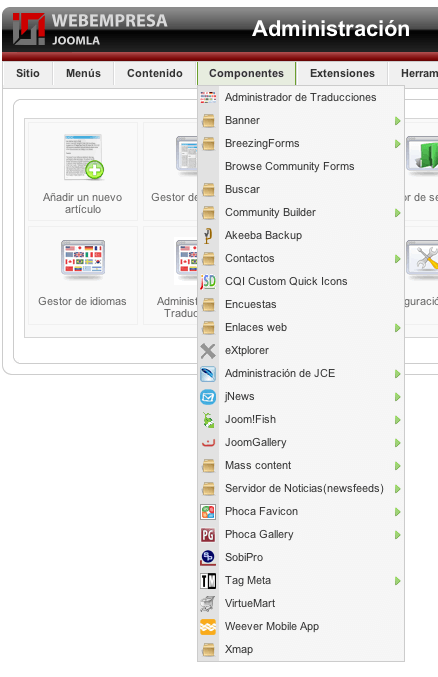This screenshot has width=438, height=677.
Task: Select Weever Mobile App entry
Action: [301, 626]
